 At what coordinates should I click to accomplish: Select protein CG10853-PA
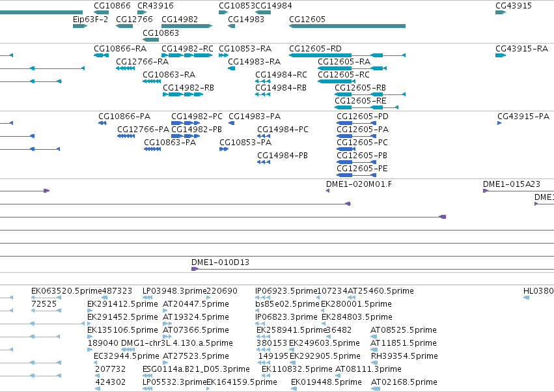[245, 143]
